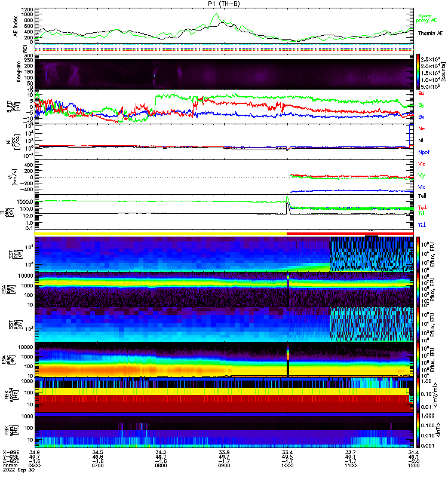Screen dimensions: 448x478
Task: Click the vertical spike in ESA electron spectrogram
Action: [x=288, y=360]
